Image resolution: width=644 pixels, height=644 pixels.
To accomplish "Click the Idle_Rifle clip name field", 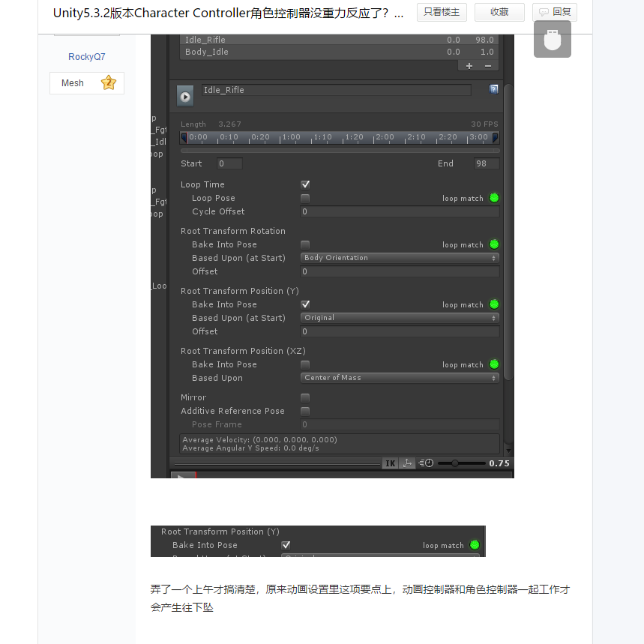I will (337, 90).
